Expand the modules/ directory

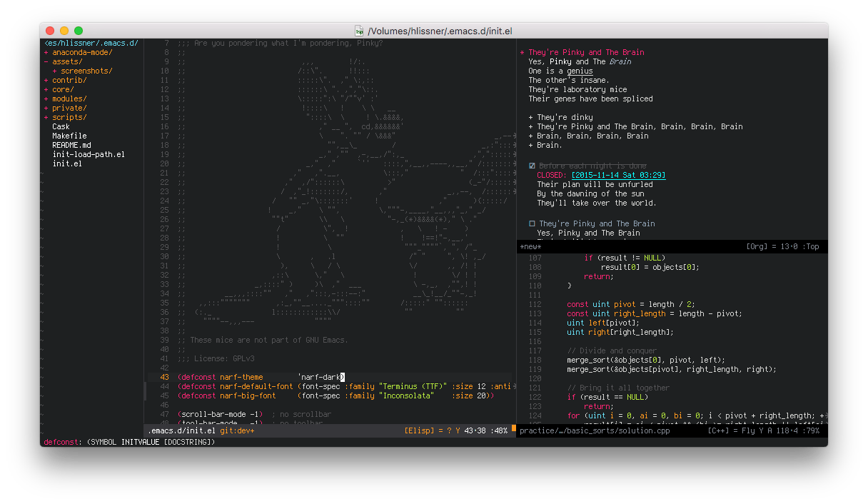pos(46,99)
